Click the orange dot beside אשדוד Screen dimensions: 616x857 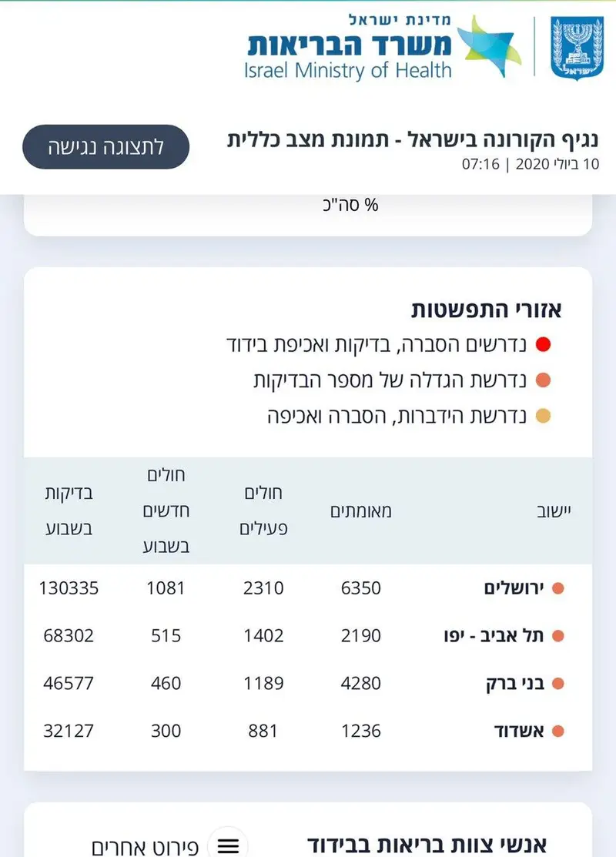click(557, 731)
